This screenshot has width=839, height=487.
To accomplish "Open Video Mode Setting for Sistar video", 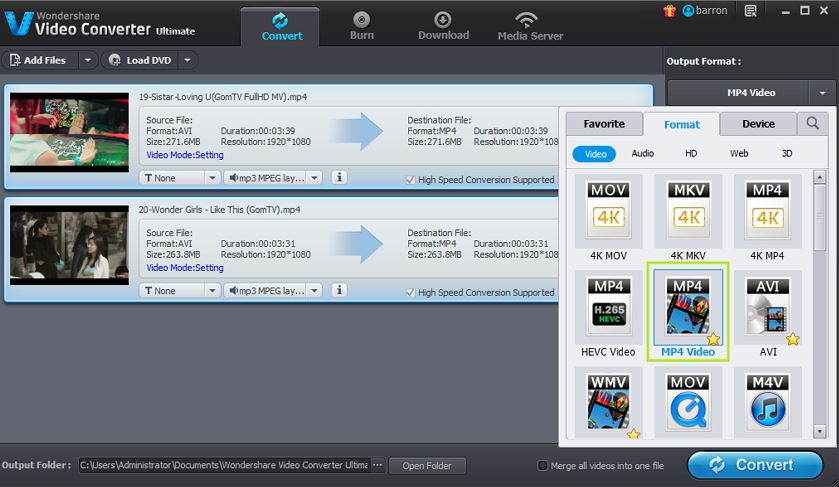I will (x=185, y=155).
